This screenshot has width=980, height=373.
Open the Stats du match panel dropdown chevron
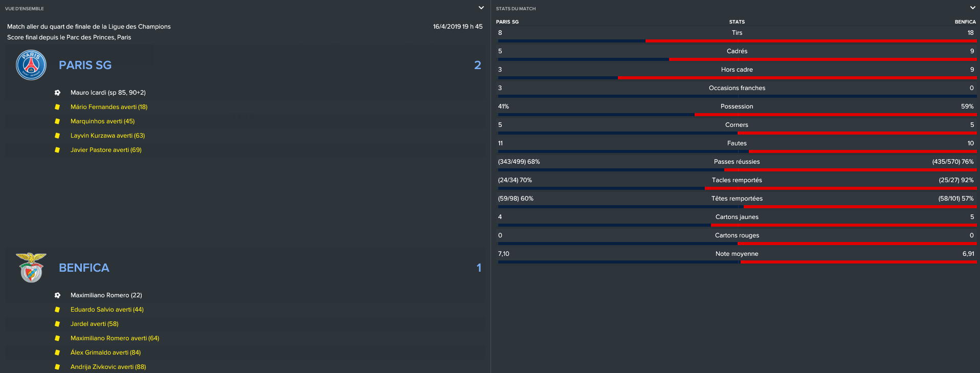click(x=972, y=8)
